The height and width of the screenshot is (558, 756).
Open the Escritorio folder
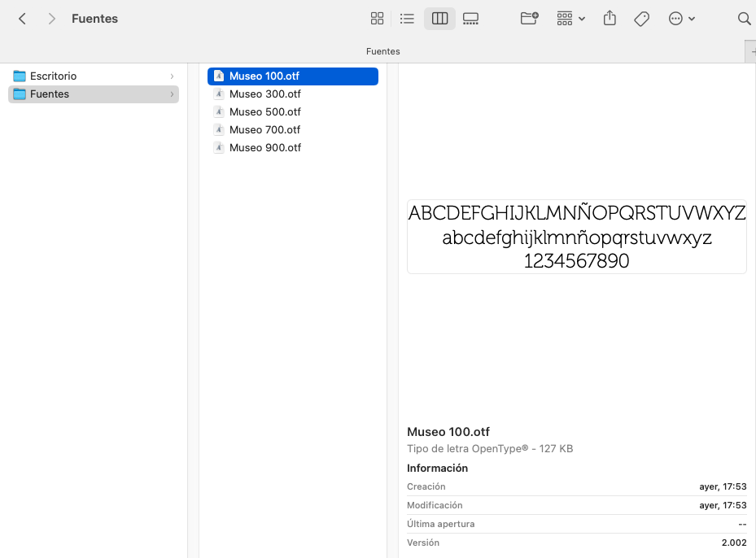point(94,76)
